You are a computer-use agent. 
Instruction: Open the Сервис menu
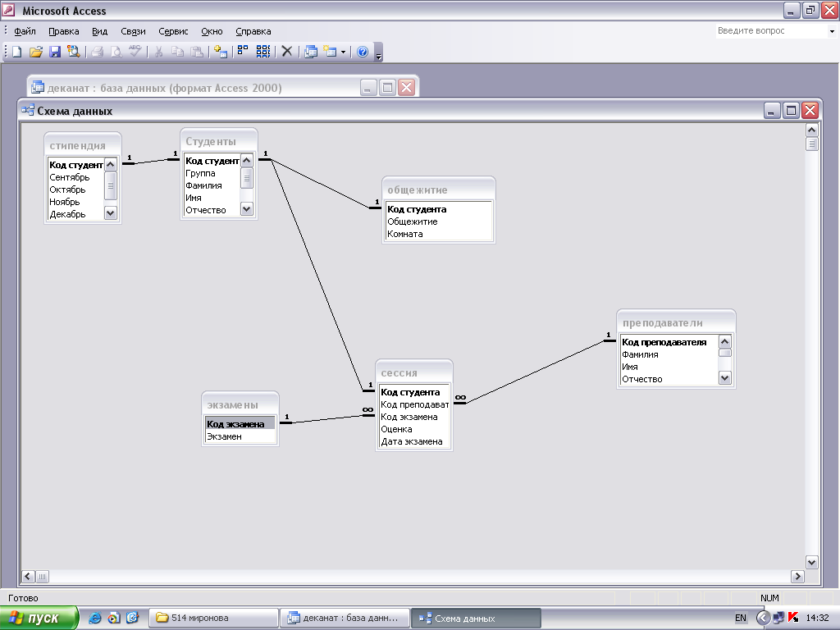[173, 31]
